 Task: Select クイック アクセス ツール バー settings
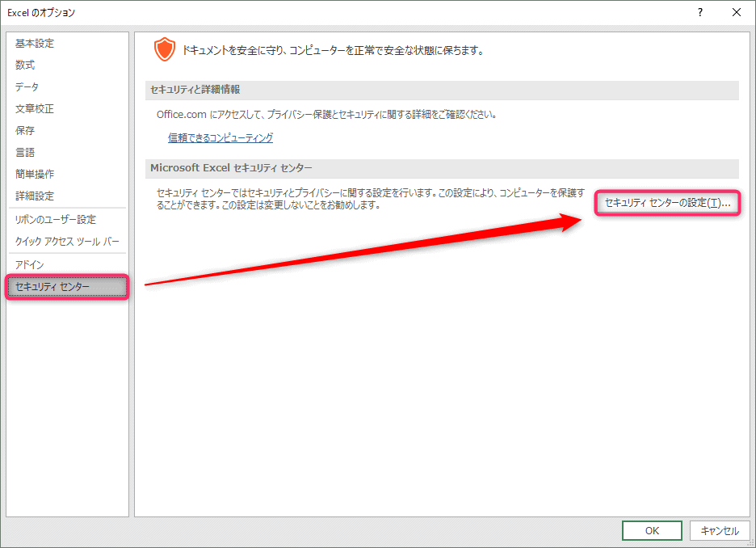tap(67, 242)
